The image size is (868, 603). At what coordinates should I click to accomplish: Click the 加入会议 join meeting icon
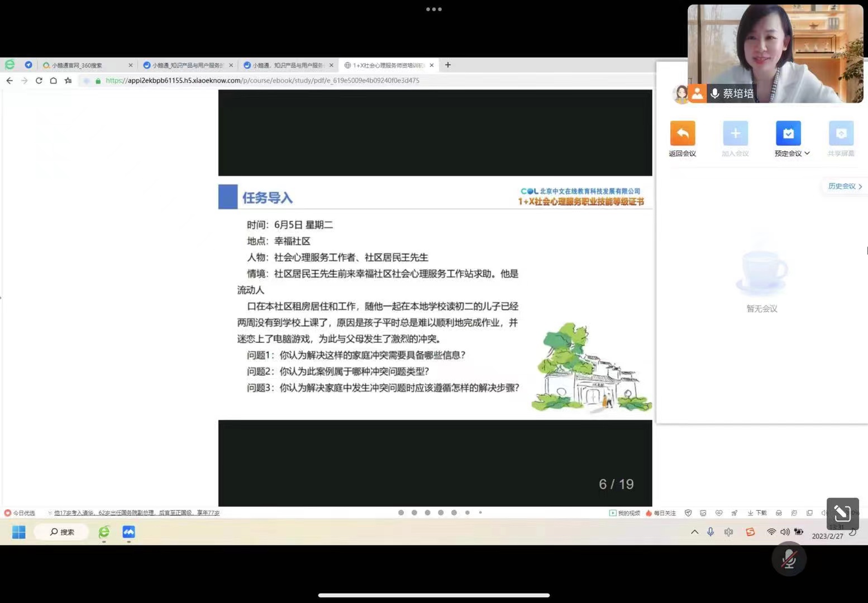735,133
